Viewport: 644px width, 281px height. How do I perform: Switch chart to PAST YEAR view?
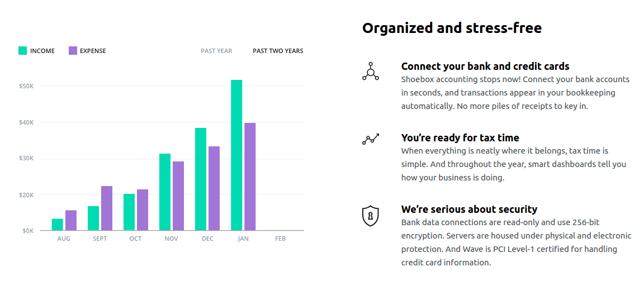(x=216, y=51)
